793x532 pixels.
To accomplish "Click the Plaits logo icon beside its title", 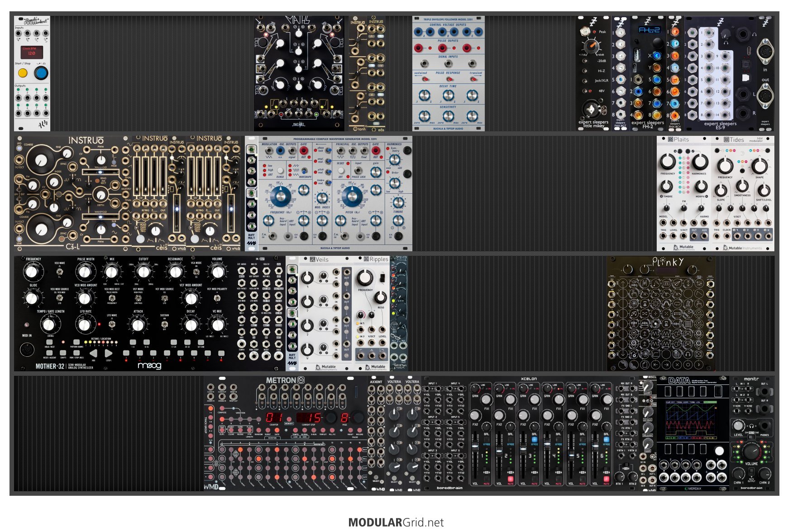I will tap(671, 140).
